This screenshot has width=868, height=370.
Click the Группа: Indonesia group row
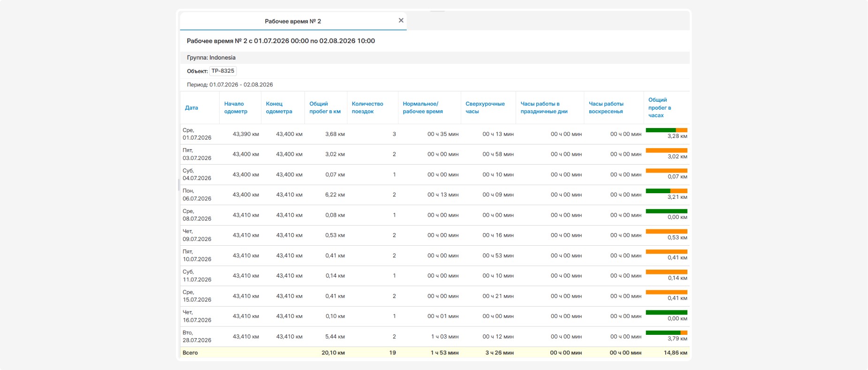point(435,58)
